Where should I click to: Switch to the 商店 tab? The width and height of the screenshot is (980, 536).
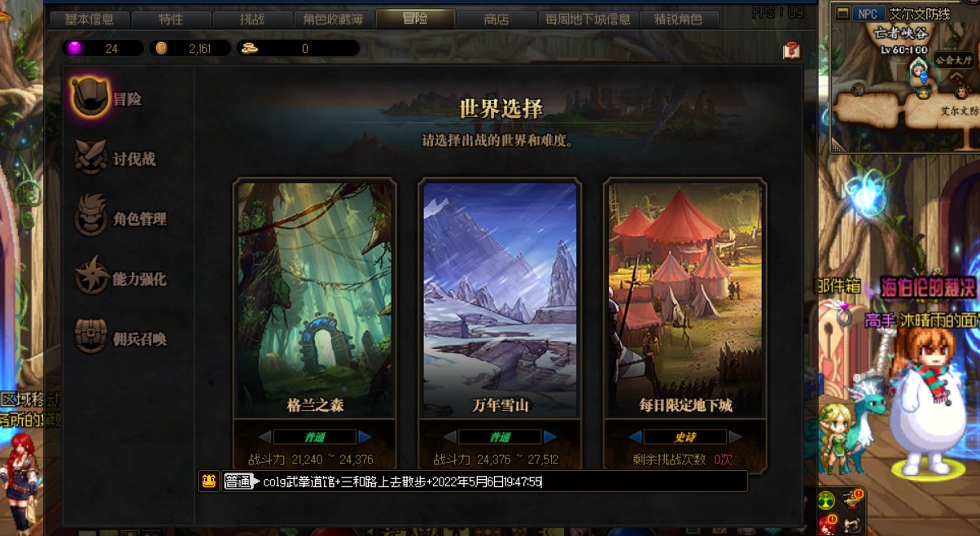496,20
